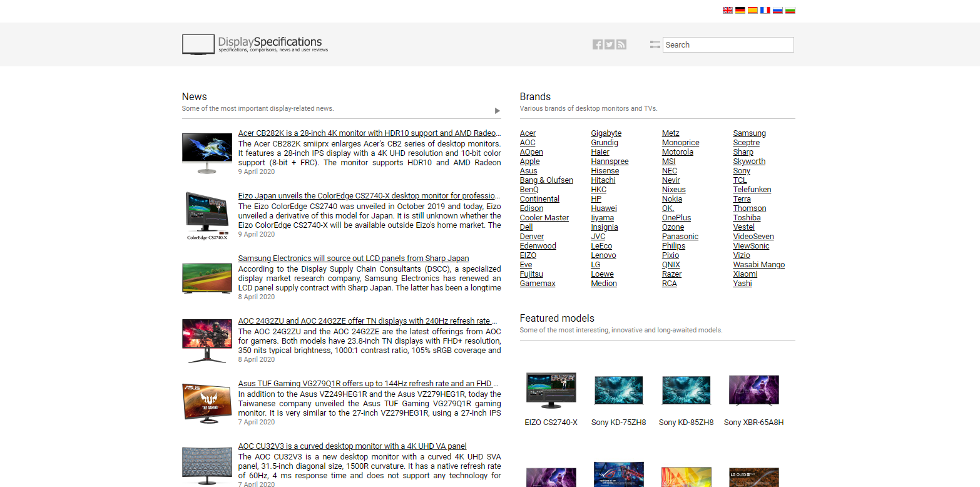Open the TCL brand link

[x=740, y=180]
